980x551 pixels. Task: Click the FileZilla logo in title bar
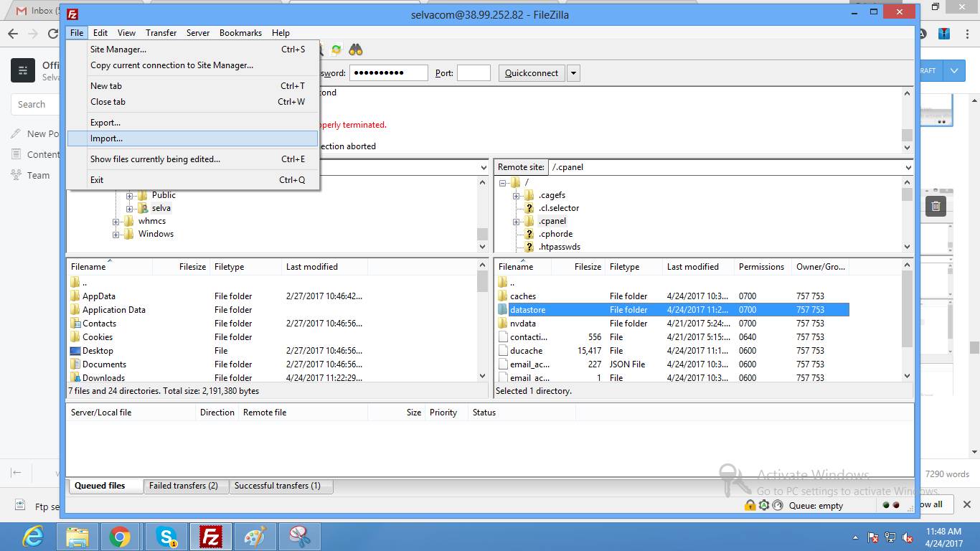click(72, 14)
